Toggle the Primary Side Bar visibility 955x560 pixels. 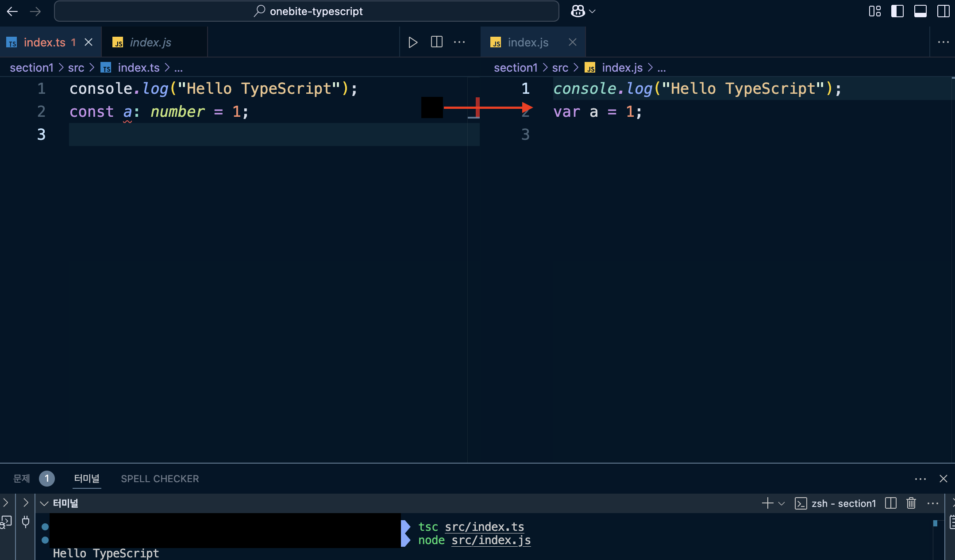click(x=897, y=11)
